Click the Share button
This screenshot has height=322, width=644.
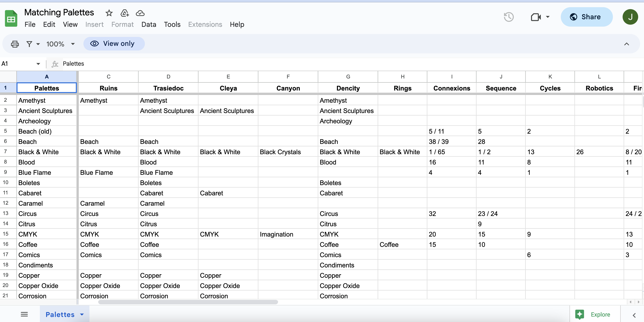[586, 17]
